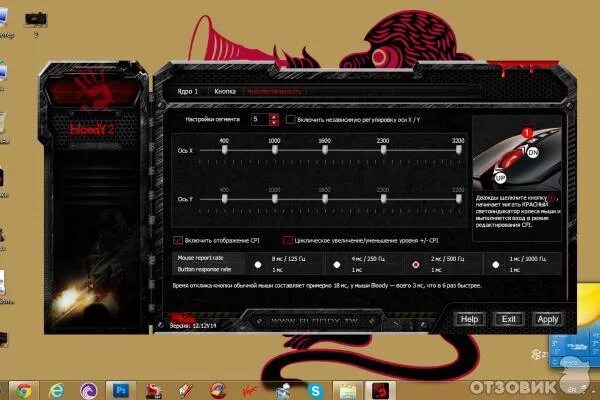
Task: Apply settings with the Apply button
Action: pyautogui.click(x=548, y=319)
